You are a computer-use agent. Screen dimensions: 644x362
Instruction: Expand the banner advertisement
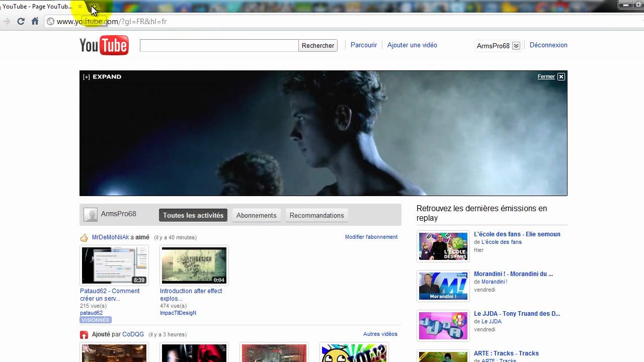(103, 77)
